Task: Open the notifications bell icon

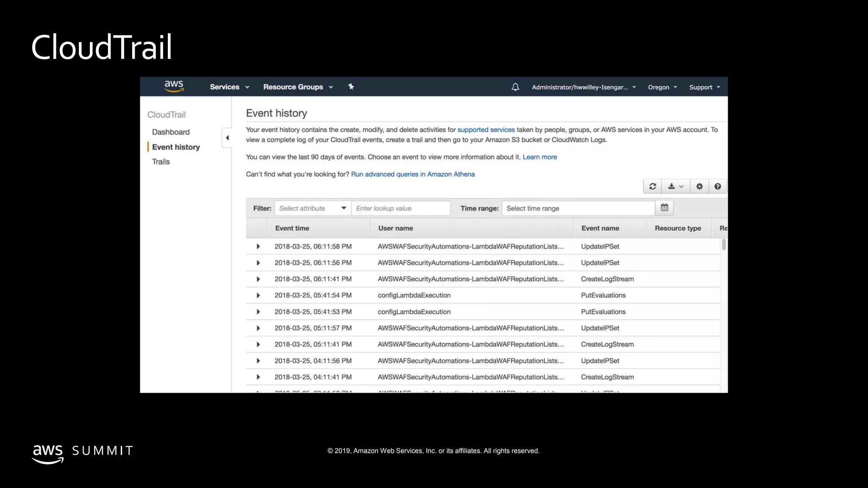Action: [515, 87]
